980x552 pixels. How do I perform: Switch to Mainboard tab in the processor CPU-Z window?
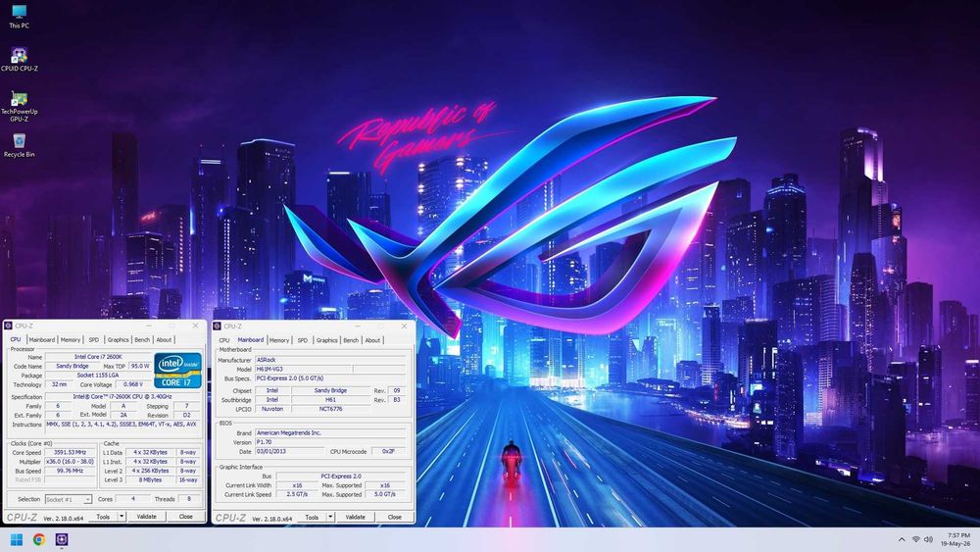(42, 339)
